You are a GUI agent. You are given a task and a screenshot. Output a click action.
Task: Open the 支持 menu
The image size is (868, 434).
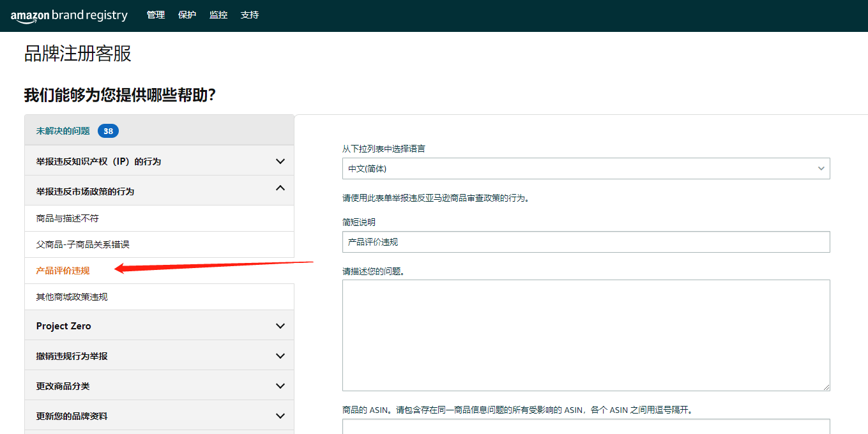click(x=250, y=15)
